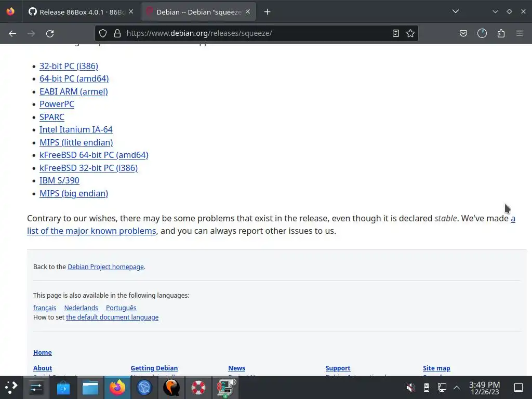This screenshot has width=532, height=399.
Task: Switch page language to français
Action: [x=45, y=308]
